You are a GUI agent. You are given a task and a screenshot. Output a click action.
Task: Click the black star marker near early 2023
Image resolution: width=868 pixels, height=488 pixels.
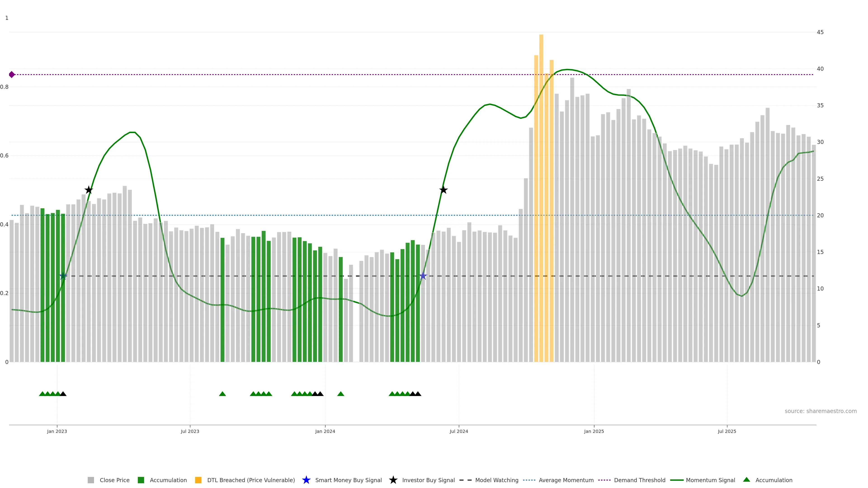89,190
